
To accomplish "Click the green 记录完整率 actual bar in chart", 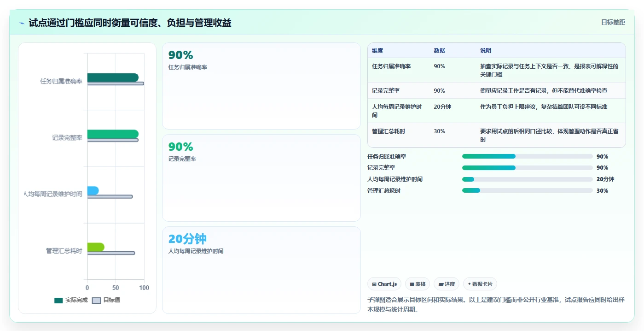I will [113, 134].
